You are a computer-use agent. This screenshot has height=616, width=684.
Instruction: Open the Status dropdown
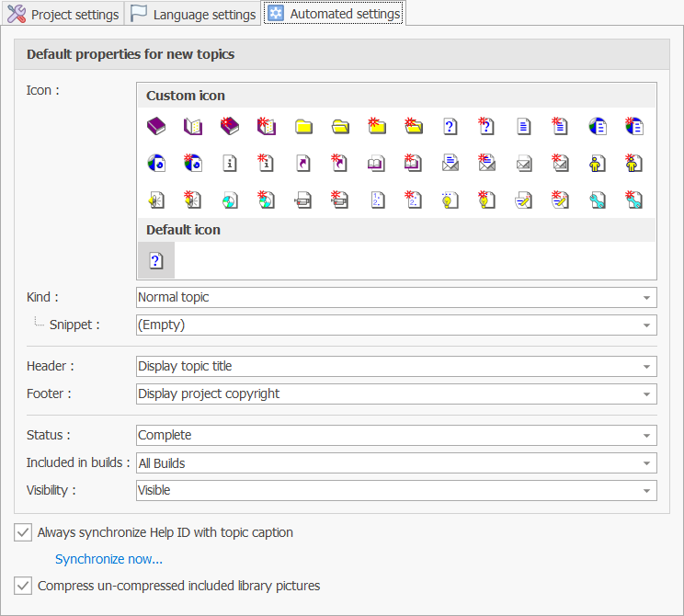(x=648, y=436)
